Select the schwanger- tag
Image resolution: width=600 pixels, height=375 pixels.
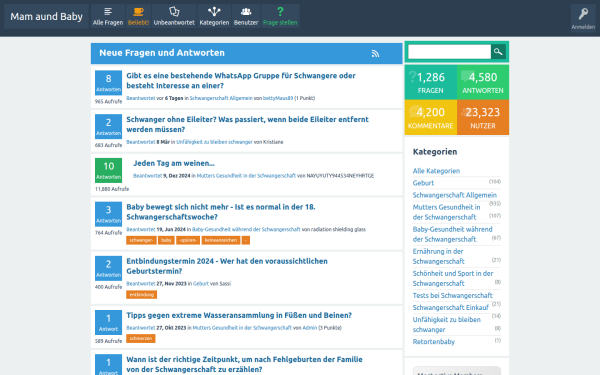[x=141, y=240]
